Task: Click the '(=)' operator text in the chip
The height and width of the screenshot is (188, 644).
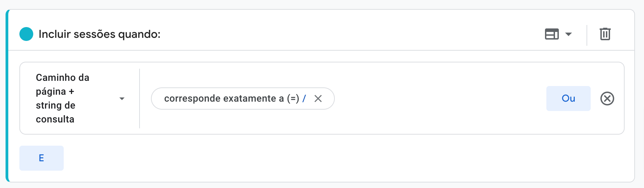Action: 293,99
